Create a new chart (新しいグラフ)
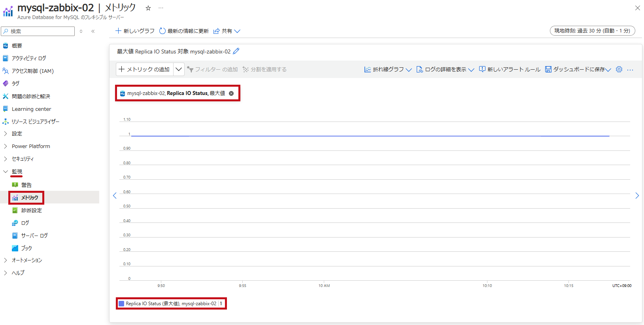 135,31
